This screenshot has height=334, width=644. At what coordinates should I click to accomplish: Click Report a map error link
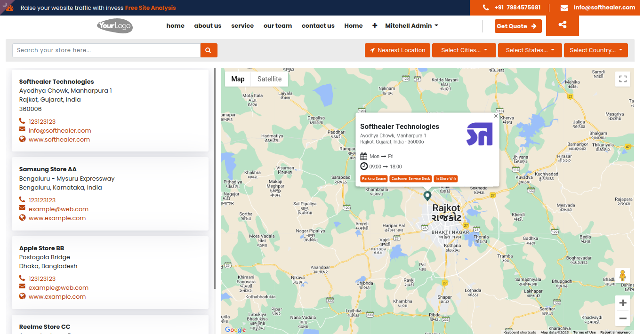(616, 332)
